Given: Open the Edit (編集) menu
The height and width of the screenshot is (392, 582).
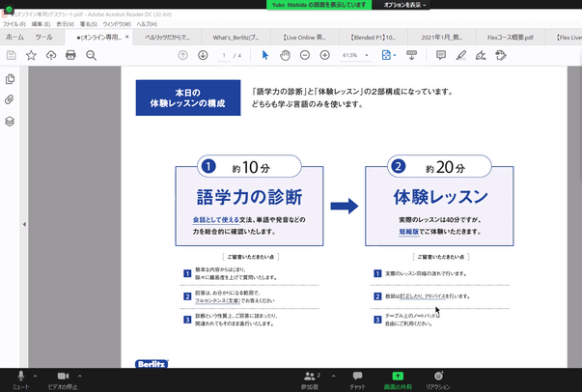Looking at the screenshot, I should (41, 24).
